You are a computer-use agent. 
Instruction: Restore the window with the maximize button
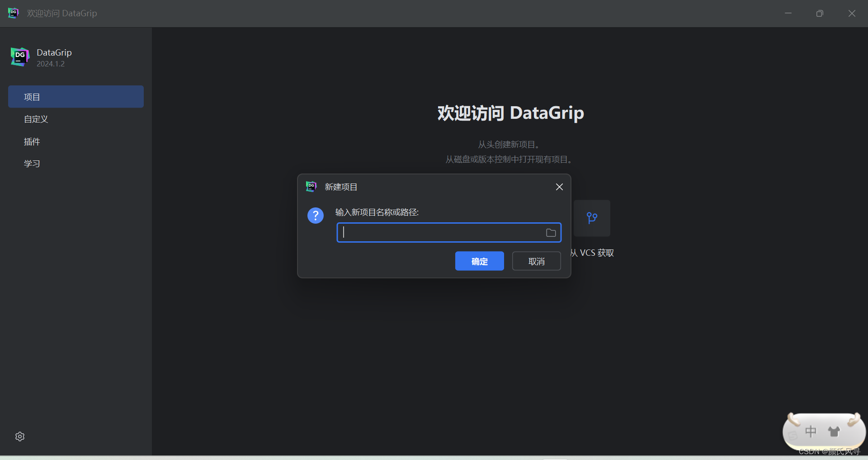[x=820, y=13]
